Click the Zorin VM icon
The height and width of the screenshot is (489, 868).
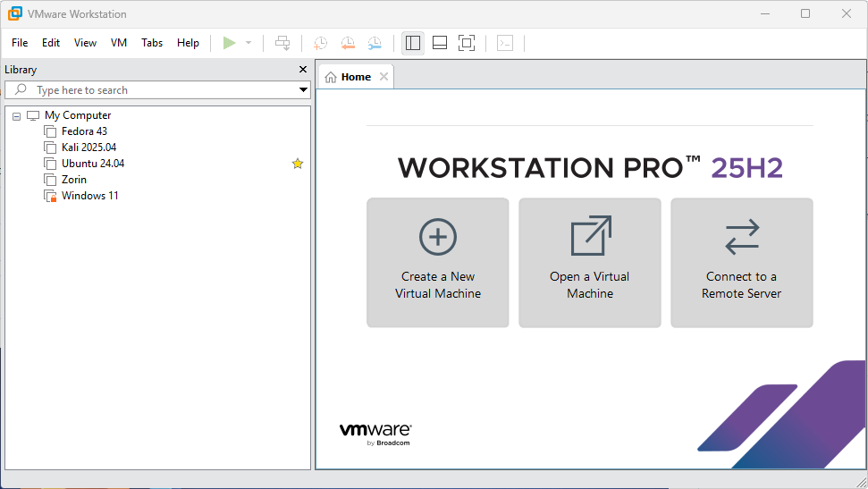[x=50, y=180]
